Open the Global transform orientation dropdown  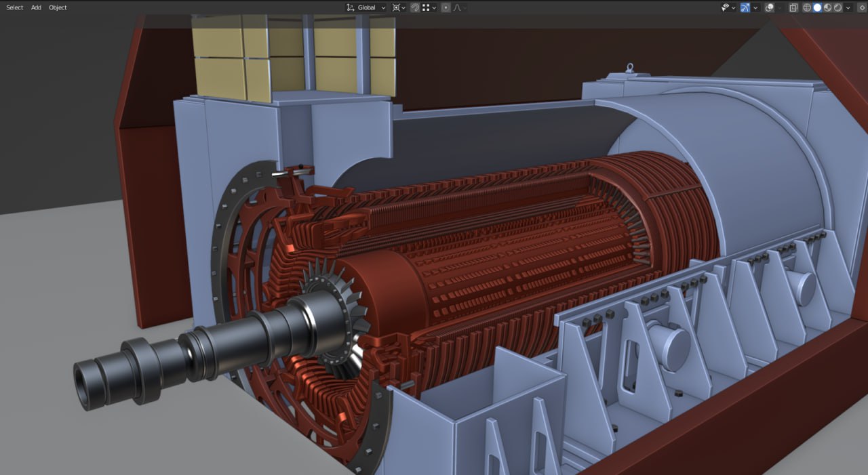(x=366, y=7)
